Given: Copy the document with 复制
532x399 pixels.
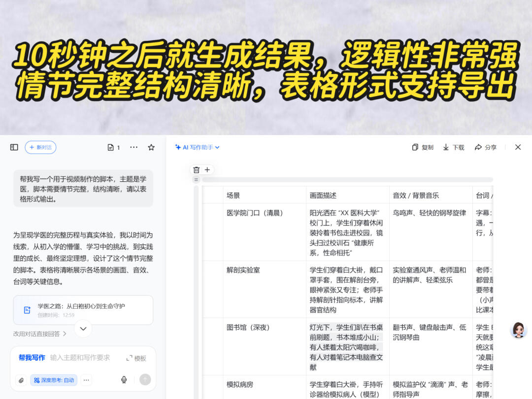Looking at the screenshot, I should click(423, 147).
